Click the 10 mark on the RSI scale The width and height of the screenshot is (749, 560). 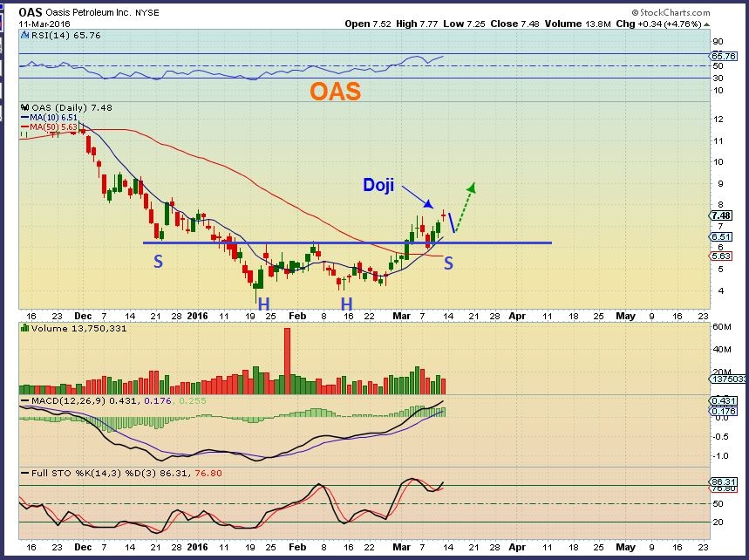click(718, 91)
